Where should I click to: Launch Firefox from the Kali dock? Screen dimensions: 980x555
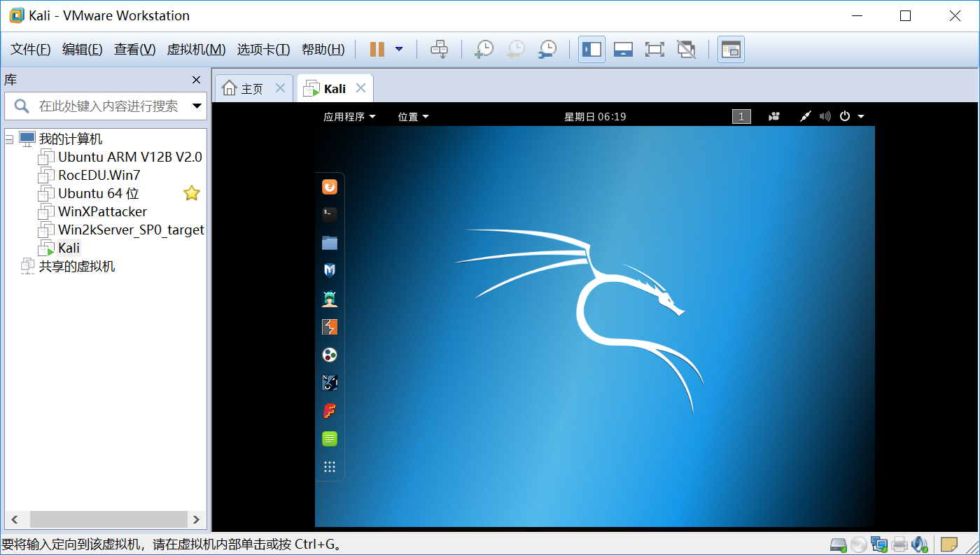(330, 187)
